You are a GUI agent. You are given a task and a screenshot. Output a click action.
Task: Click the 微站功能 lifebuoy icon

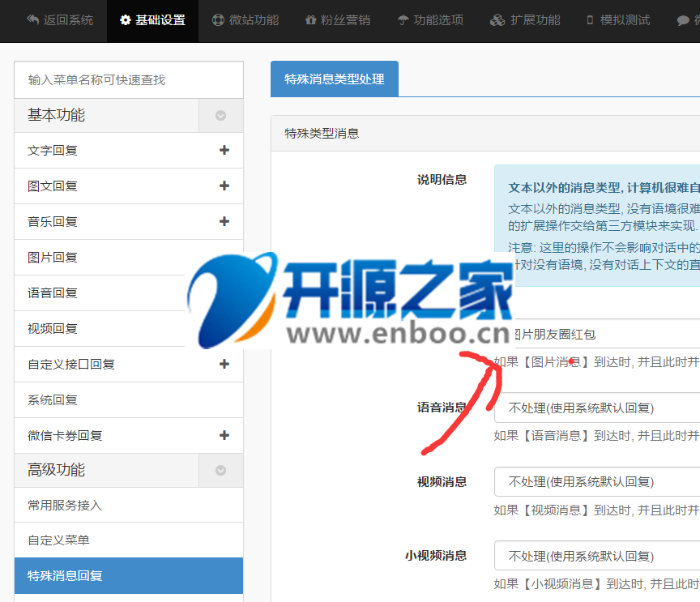218,20
